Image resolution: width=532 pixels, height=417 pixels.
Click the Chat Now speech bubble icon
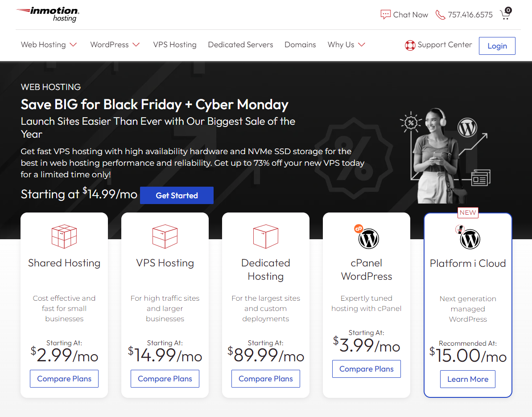pyautogui.click(x=385, y=15)
